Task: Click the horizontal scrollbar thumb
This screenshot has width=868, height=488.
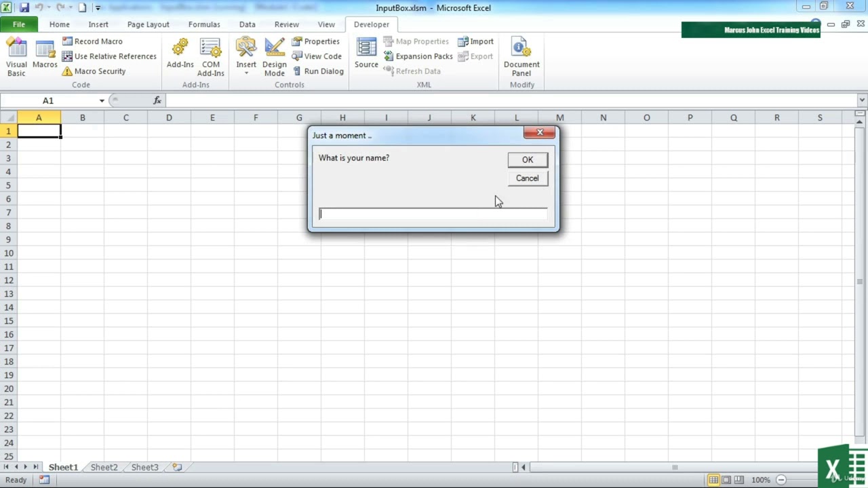Action: pos(674,467)
